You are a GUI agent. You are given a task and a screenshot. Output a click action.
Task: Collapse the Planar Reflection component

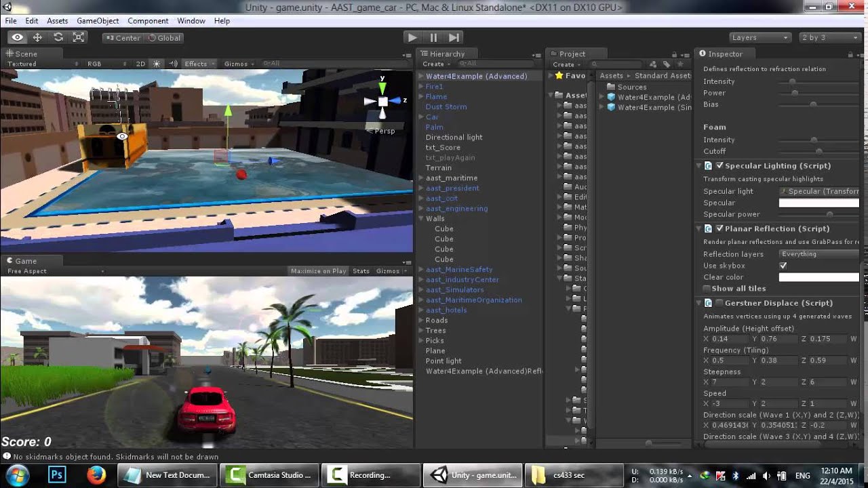click(x=699, y=228)
